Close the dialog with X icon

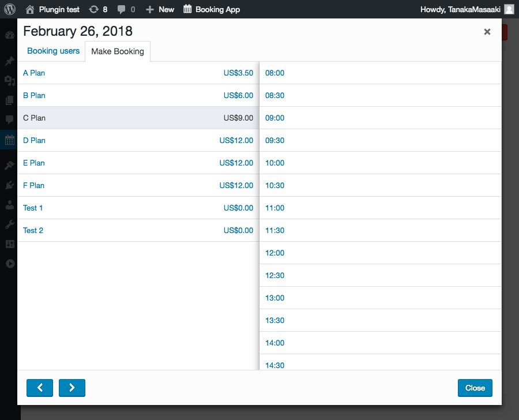[x=487, y=32]
